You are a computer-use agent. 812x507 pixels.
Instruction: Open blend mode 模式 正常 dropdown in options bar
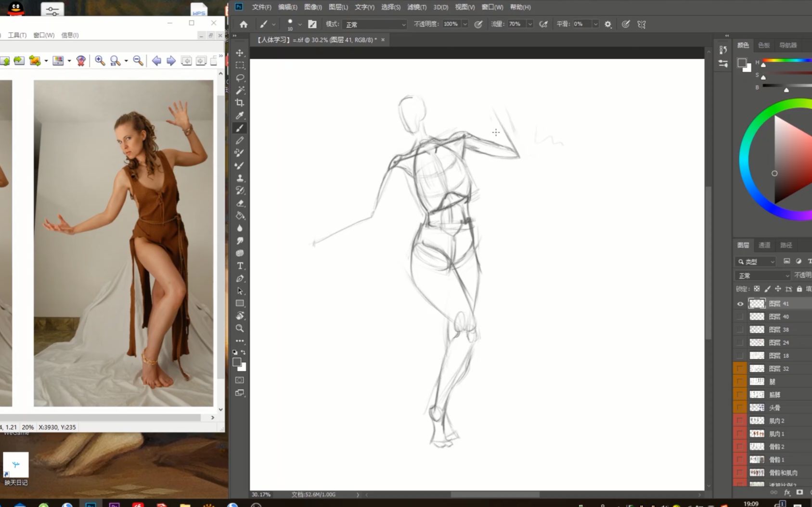[375, 24]
